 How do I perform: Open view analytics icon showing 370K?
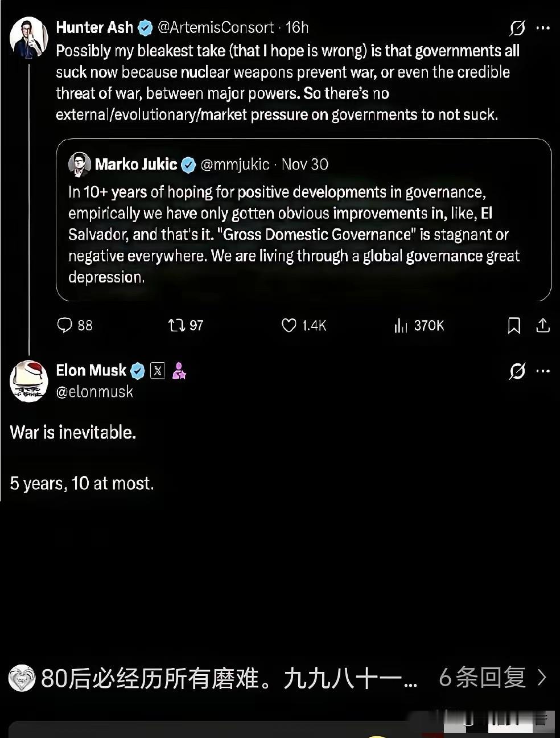[401, 325]
